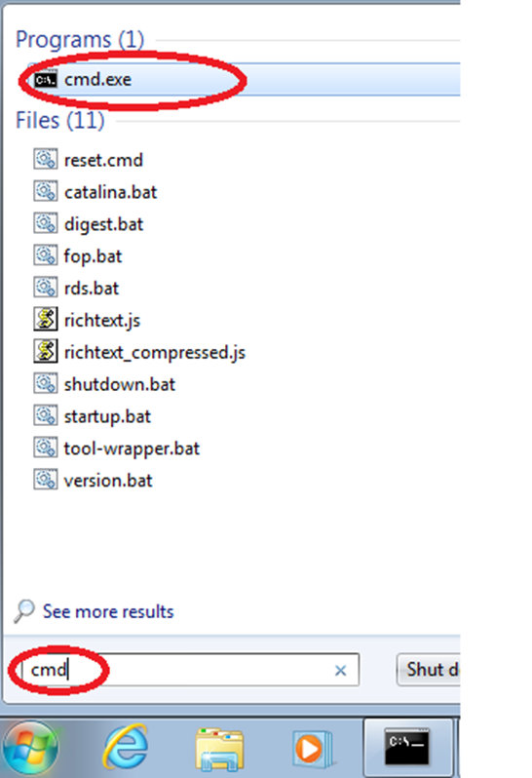Screen dimensions: 532x778
Task: Click the shutdown.bat result
Action: click(120, 384)
